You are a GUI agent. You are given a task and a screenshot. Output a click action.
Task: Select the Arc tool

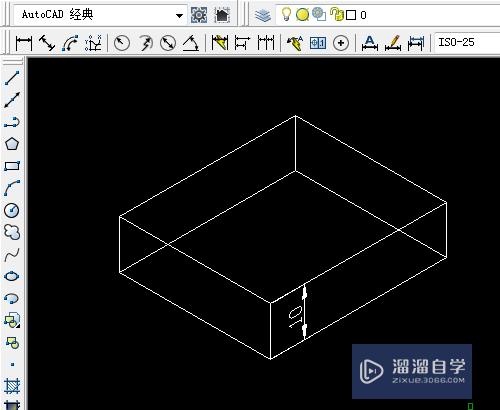[12, 188]
